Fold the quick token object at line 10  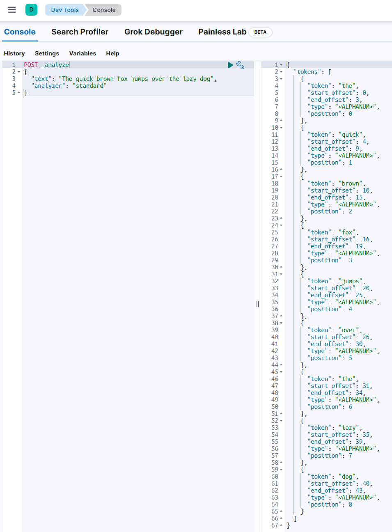(281, 128)
